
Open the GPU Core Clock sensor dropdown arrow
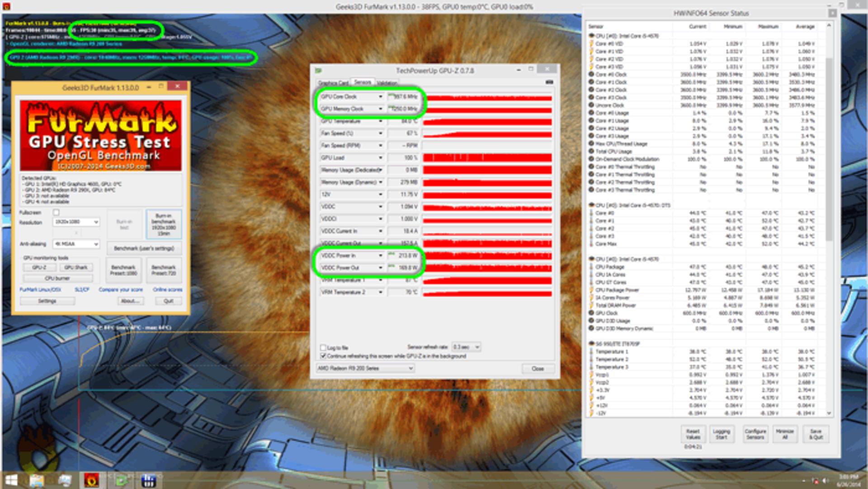[380, 97]
